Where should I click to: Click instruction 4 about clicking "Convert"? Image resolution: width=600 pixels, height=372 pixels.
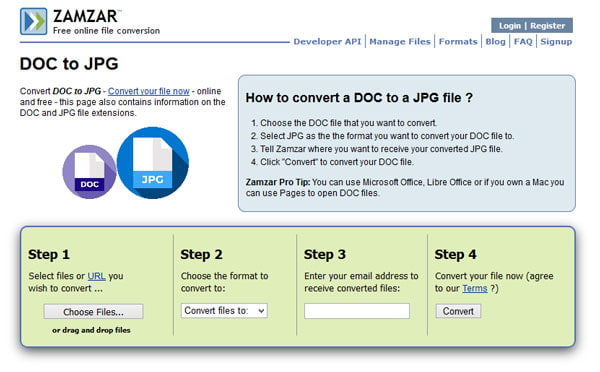pos(337,162)
